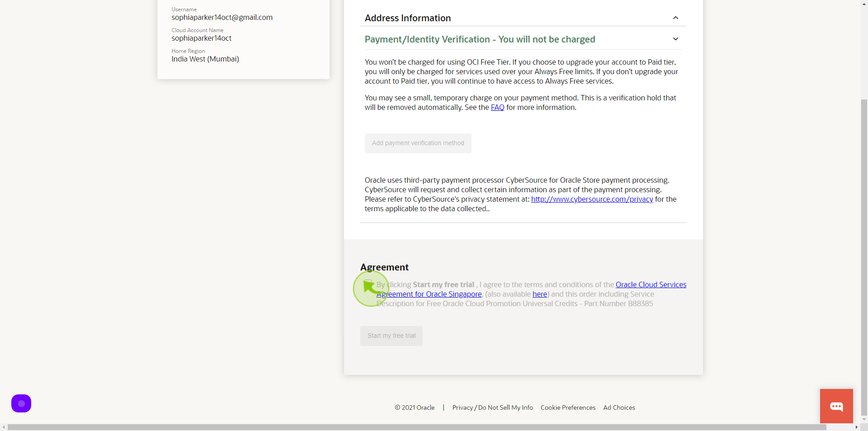Click the Agreement section heading
Screen dimensions: 868x431
click(384, 267)
